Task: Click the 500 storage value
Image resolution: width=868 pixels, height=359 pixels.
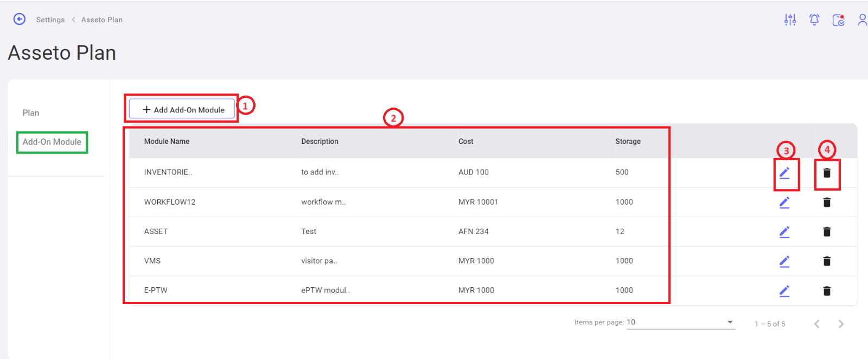Action: coord(622,172)
